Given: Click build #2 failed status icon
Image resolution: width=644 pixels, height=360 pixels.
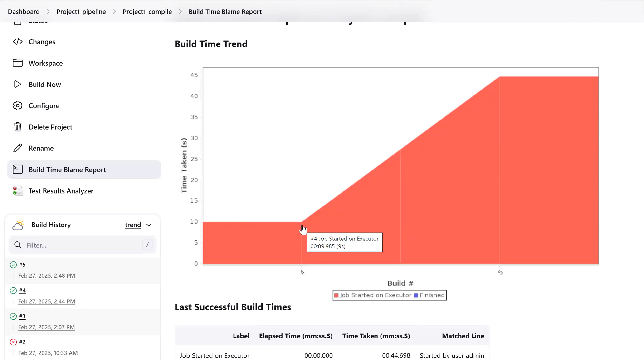Looking at the screenshot, I should 13,342.
